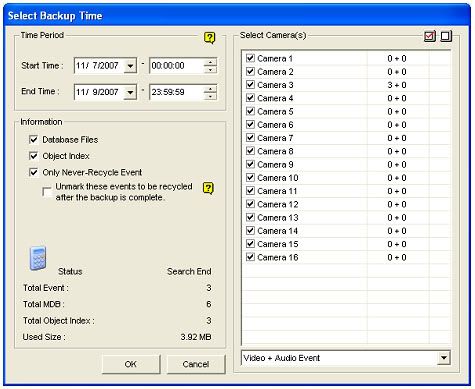Deselect the Camera 14 checkbox
This screenshot has height=389, width=475.
tap(250, 230)
